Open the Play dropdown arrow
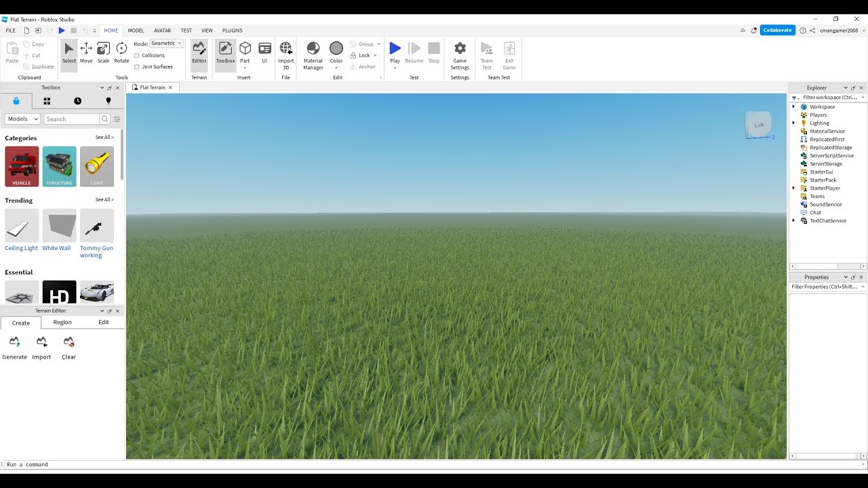The width and height of the screenshot is (868, 488). pyautogui.click(x=395, y=68)
